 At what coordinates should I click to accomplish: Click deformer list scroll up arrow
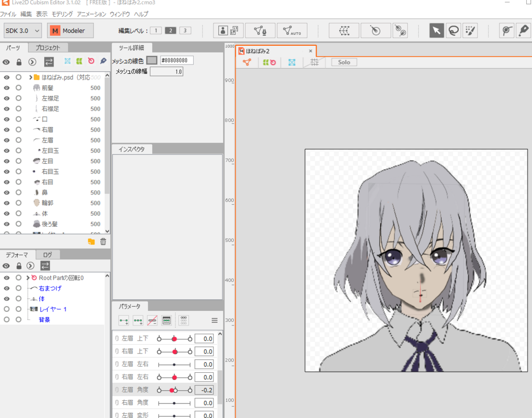[x=107, y=276]
